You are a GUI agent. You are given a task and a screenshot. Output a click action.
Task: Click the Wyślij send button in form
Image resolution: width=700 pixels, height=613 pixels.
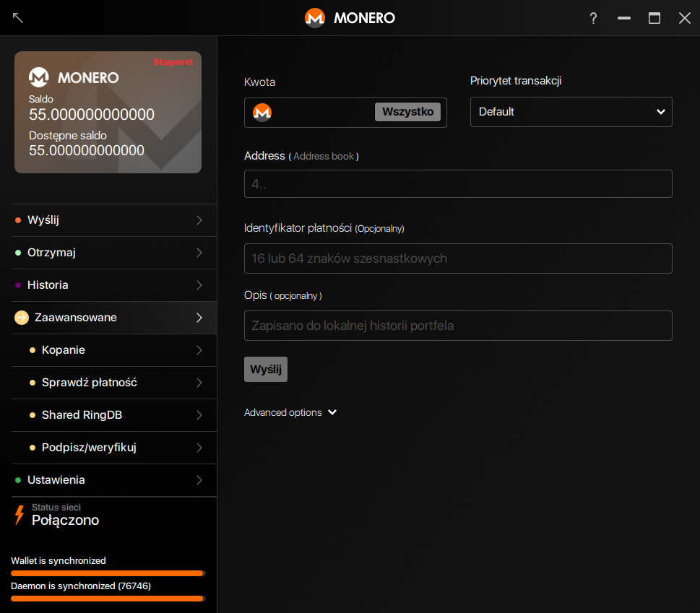tap(266, 370)
